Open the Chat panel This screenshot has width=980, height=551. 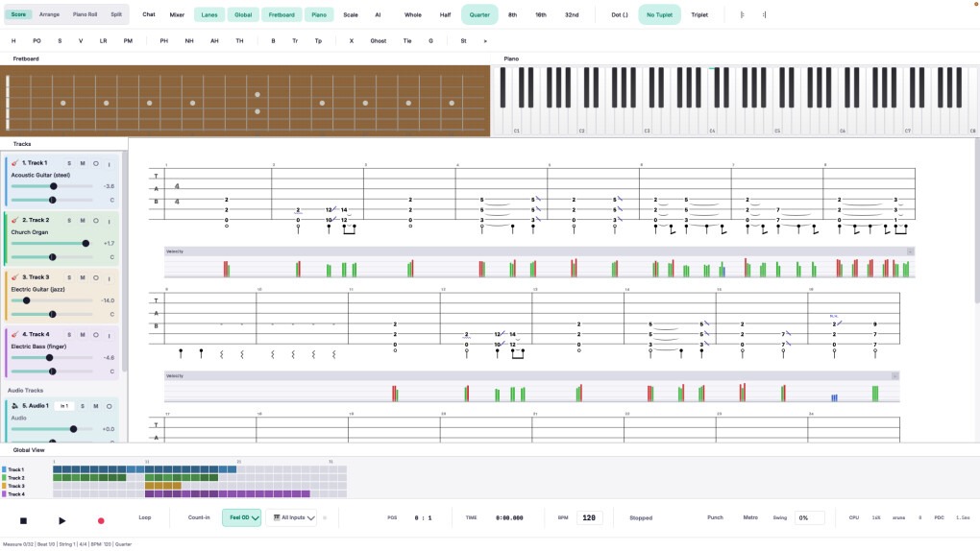149,14
